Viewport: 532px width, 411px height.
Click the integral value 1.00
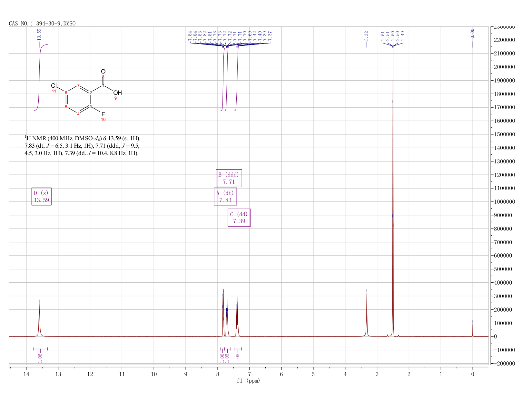pyautogui.click(x=222, y=358)
